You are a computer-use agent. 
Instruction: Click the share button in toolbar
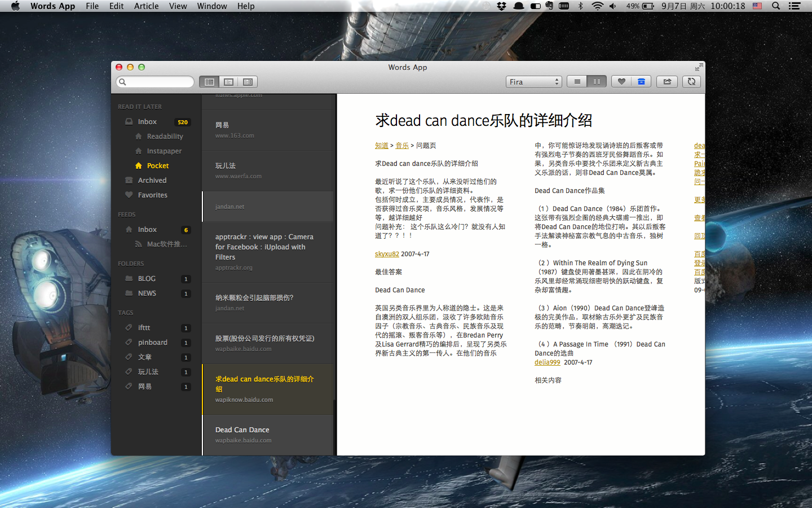(667, 82)
